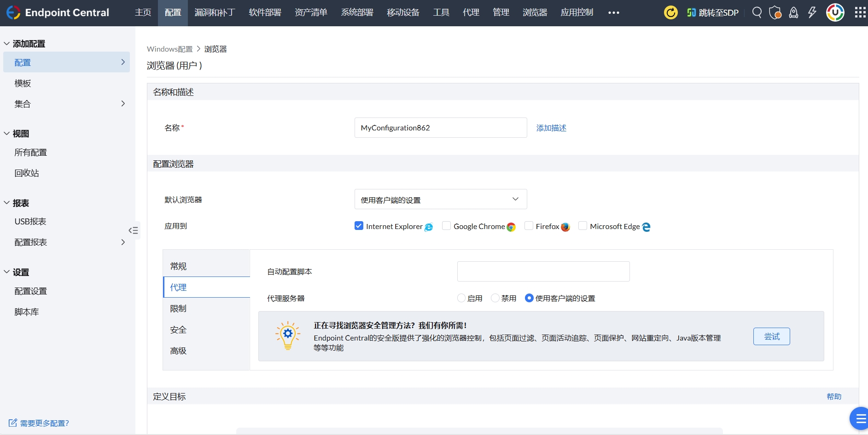
Task: Expand the 配置报表 sidebar submenu
Action: pos(122,242)
